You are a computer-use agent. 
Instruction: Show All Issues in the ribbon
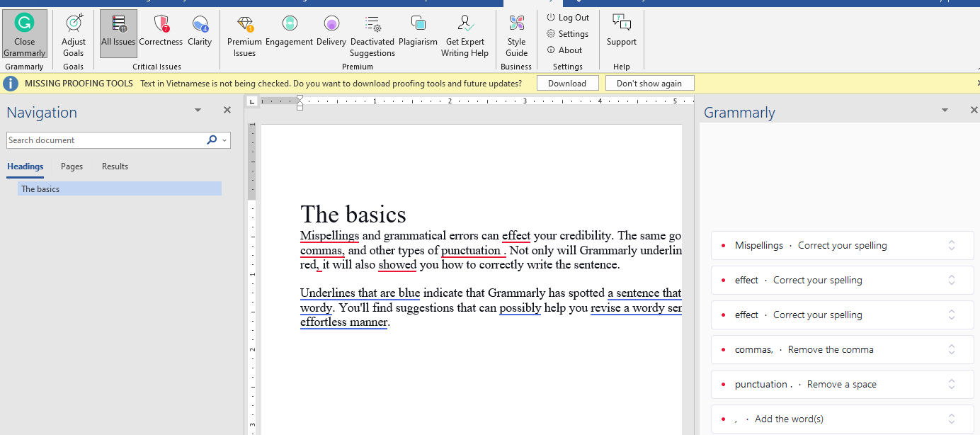(x=118, y=35)
